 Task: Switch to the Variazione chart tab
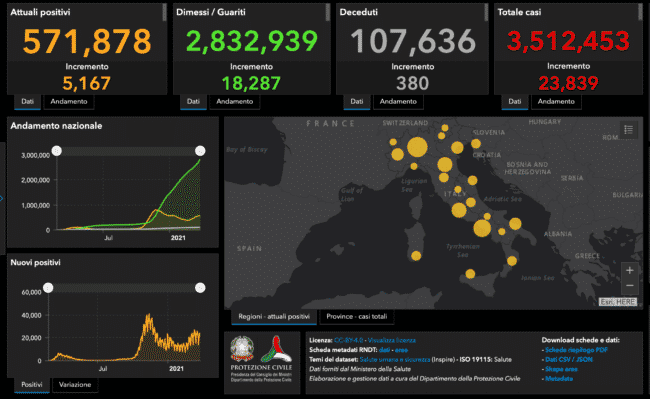[75, 384]
